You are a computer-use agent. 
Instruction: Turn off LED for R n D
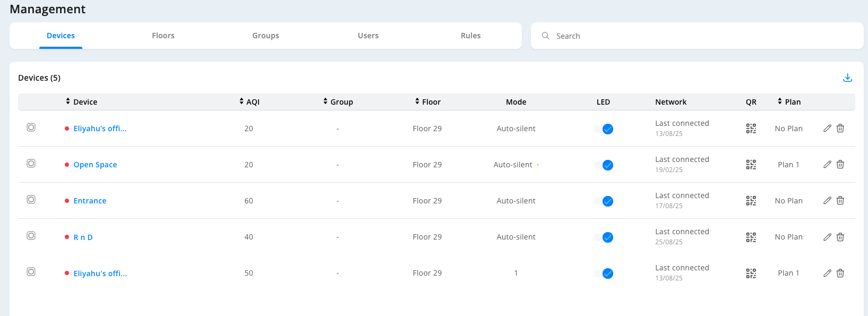point(604,237)
